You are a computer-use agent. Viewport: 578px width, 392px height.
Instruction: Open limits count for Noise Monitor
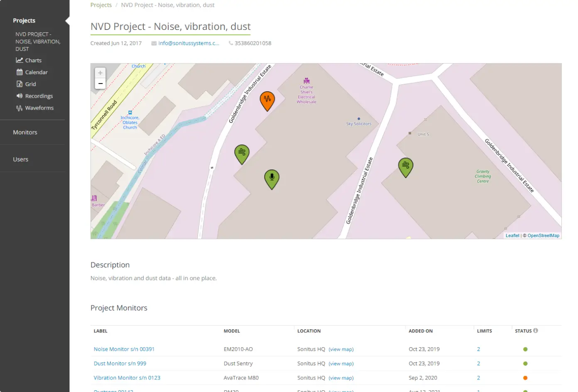(x=478, y=349)
